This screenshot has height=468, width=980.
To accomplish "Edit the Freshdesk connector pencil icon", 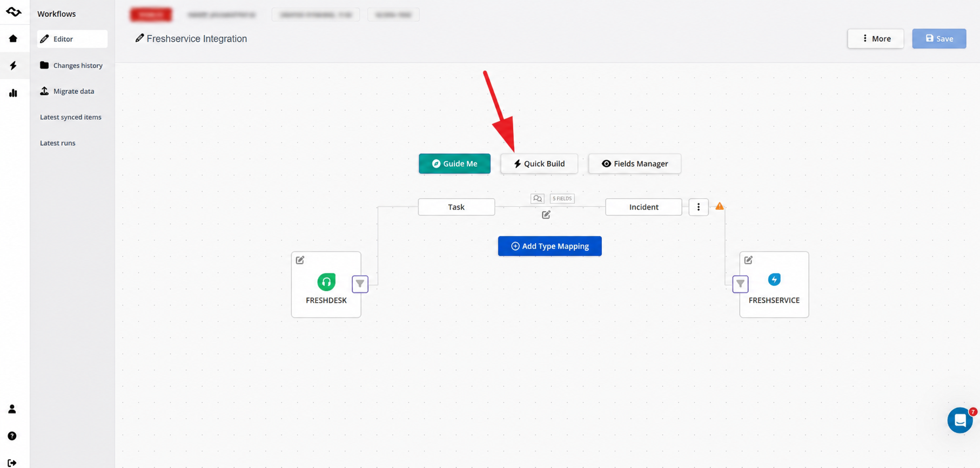I will [x=300, y=260].
